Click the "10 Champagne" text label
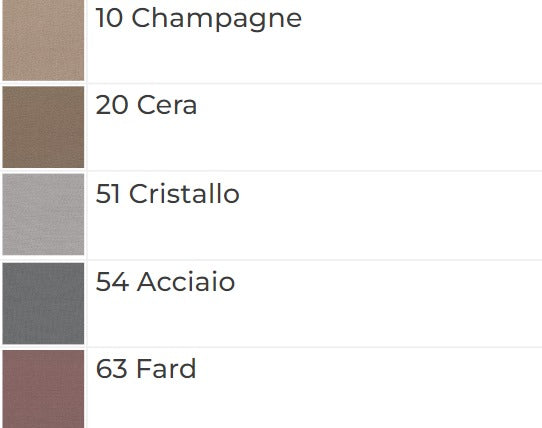 (x=199, y=19)
